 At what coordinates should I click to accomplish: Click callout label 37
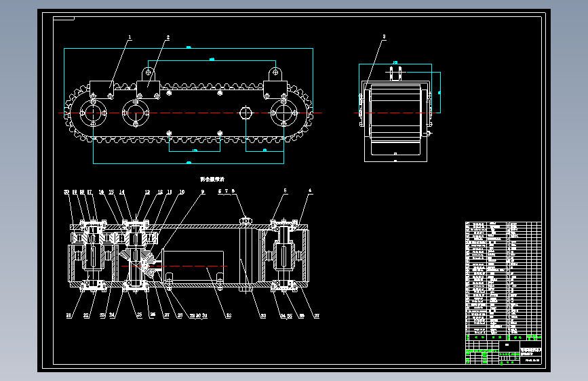(x=317, y=316)
